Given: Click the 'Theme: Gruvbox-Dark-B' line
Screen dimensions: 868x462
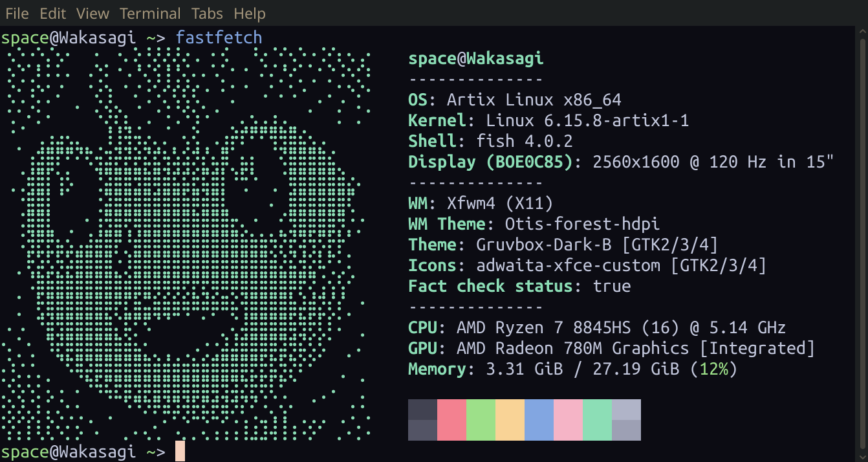Looking at the screenshot, I should pyautogui.click(x=563, y=245).
